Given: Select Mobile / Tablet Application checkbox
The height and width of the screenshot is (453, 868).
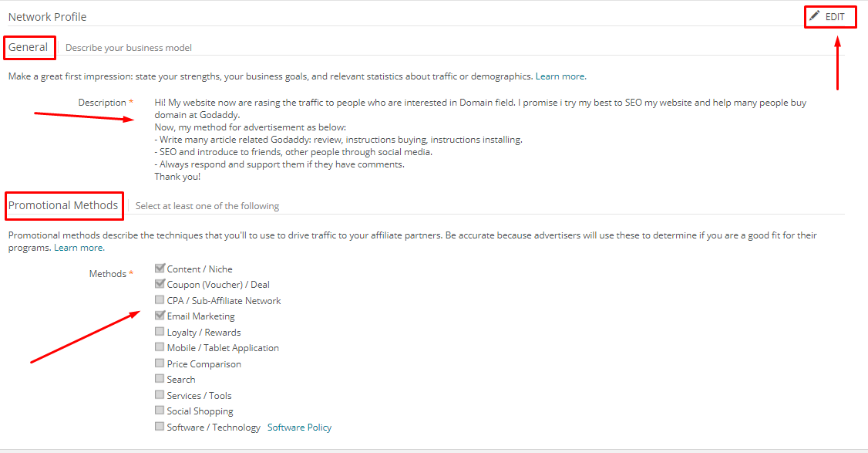Looking at the screenshot, I should [160, 347].
